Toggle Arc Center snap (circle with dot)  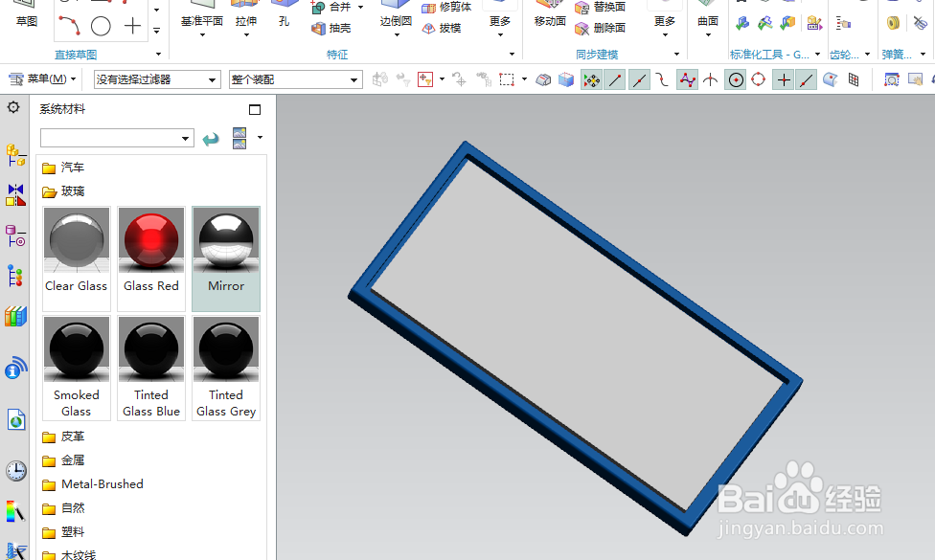(736, 79)
